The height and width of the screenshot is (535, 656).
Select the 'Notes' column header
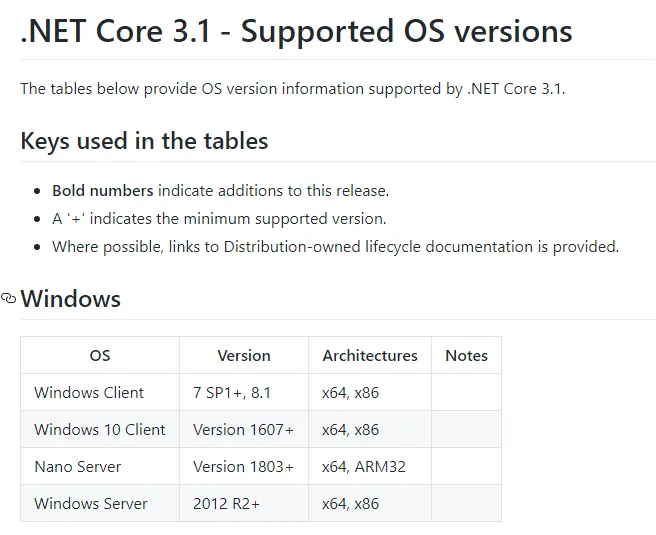click(466, 355)
